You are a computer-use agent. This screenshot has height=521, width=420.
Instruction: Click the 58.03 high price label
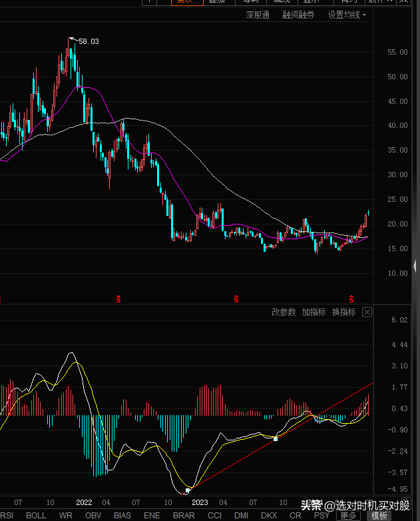click(89, 41)
